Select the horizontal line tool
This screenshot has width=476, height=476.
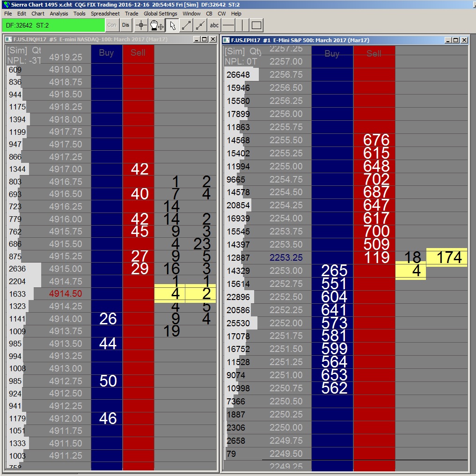click(228, 25)
